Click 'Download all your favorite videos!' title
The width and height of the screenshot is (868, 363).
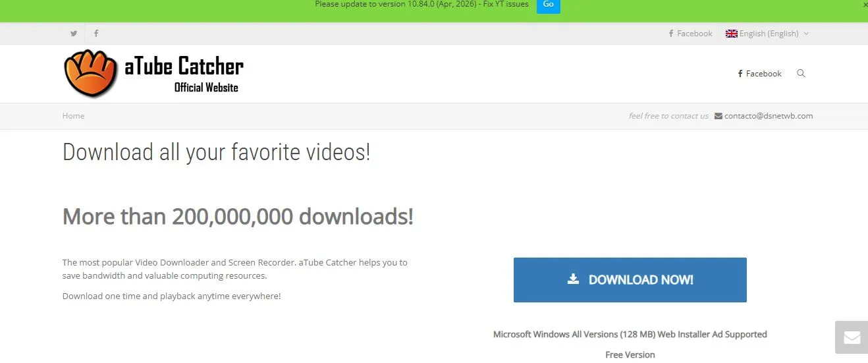click(x=216, y=152)
